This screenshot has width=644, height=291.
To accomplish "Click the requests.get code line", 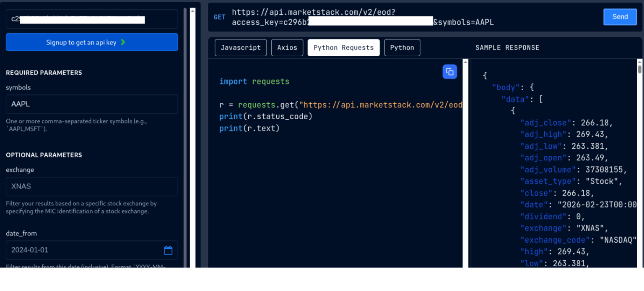I will click(340, 105).
